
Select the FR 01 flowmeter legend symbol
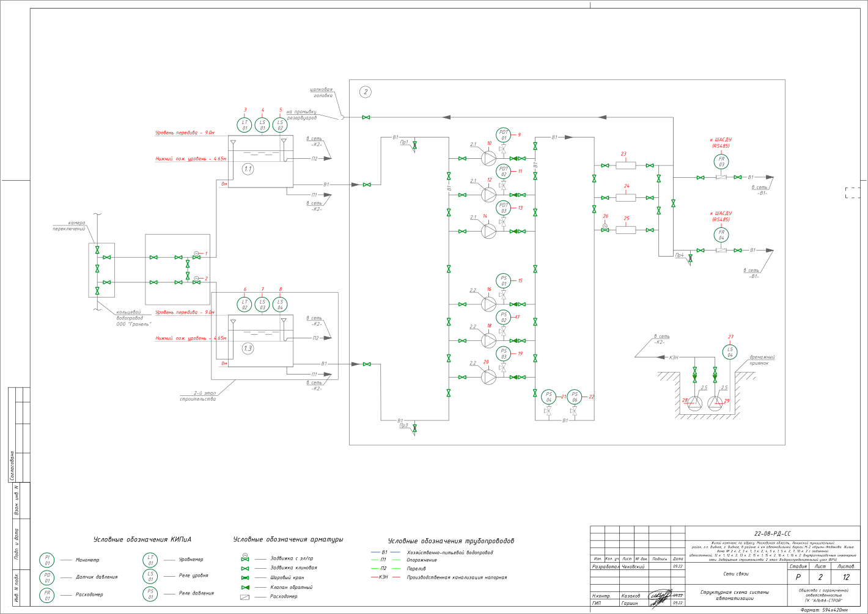[x=47, y=595]
